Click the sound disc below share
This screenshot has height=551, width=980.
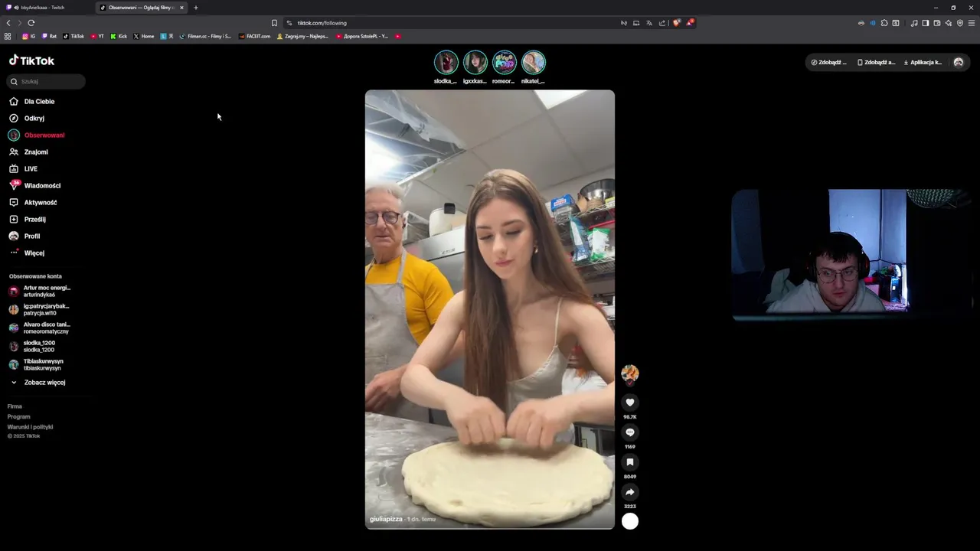pos(630,521)
